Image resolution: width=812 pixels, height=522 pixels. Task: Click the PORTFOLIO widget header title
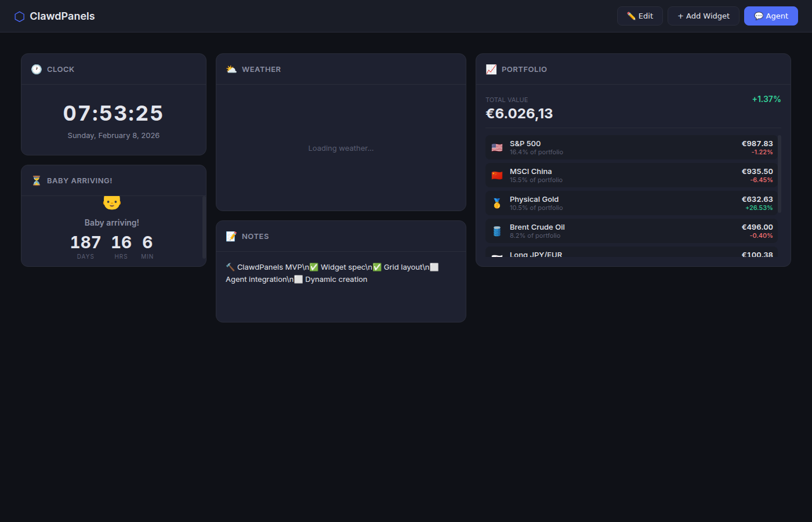(x=524, y=69)
